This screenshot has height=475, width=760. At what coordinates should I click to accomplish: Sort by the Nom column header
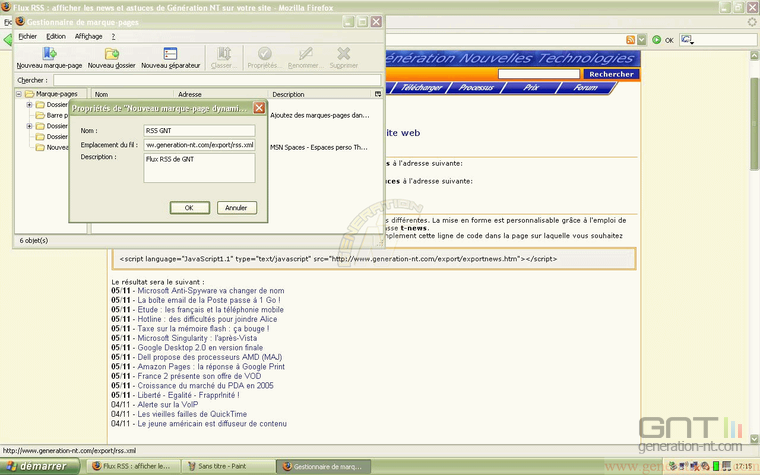coord(132,94)
